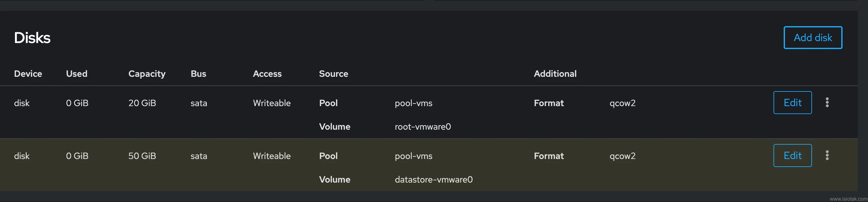868x202 pixels.
Task: Click 0 GiB used in the 50 GiB row
Action: click(x=77, y=156)
